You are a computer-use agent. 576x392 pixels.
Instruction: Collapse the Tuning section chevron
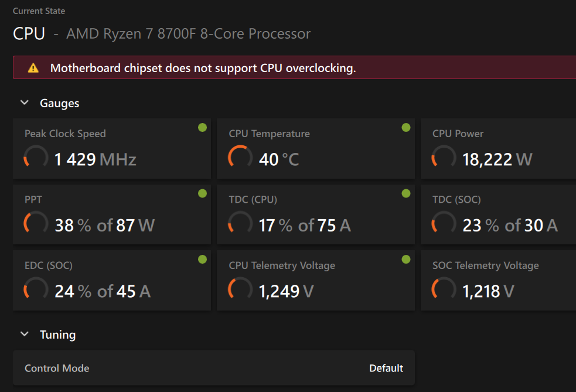click(25, 334)
